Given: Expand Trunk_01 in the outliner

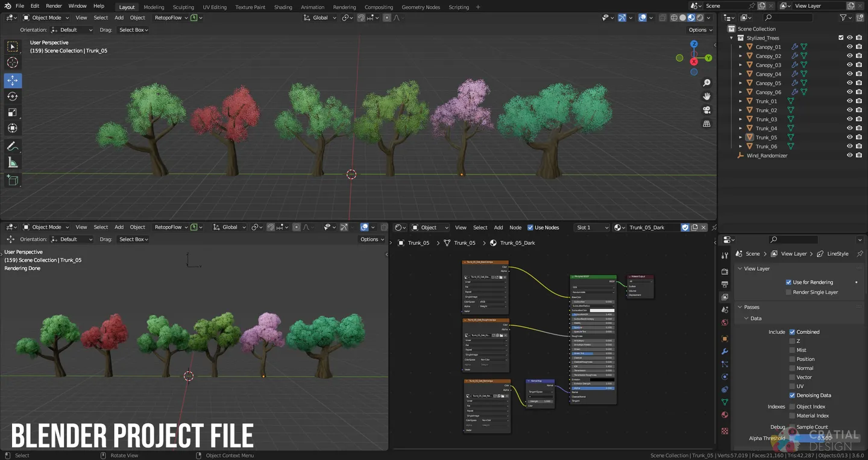Looking at the screenshot, I should (740, 101).
